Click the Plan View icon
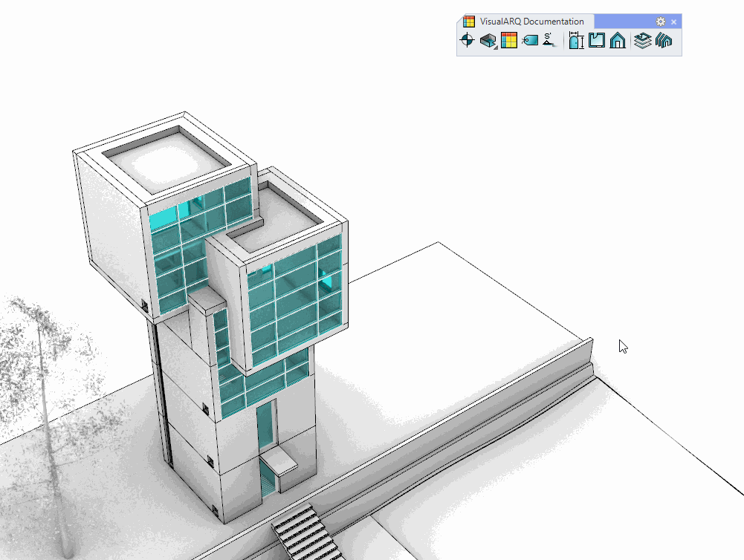The image size is (744, 560). 597,41
